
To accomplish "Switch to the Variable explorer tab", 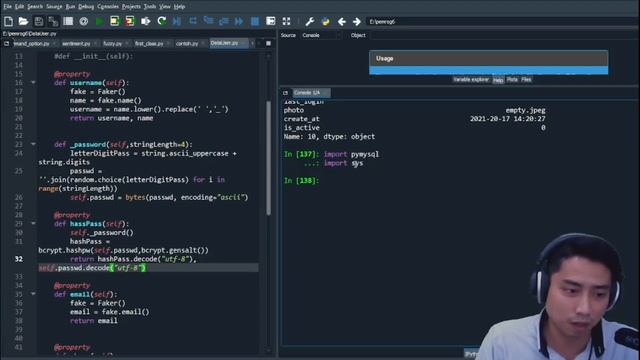I will pyautogui.click(x=471, y=80).
